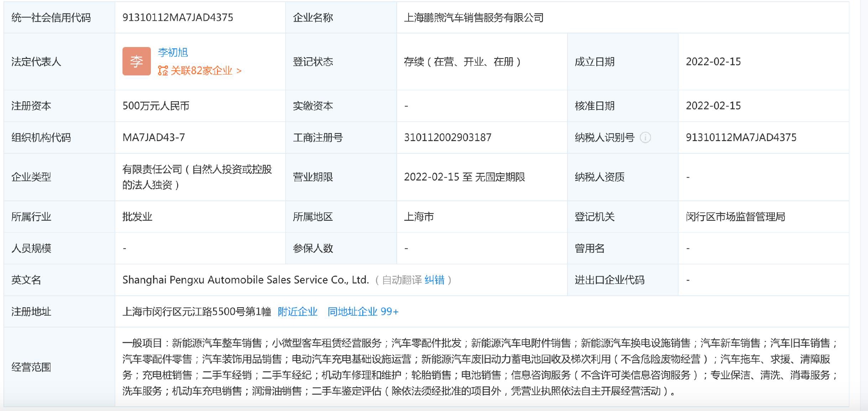Viewport: 868px width, 411px height.
Task: Click the 李 avatar badge of legal representative
Action: (x=136, y=61)
